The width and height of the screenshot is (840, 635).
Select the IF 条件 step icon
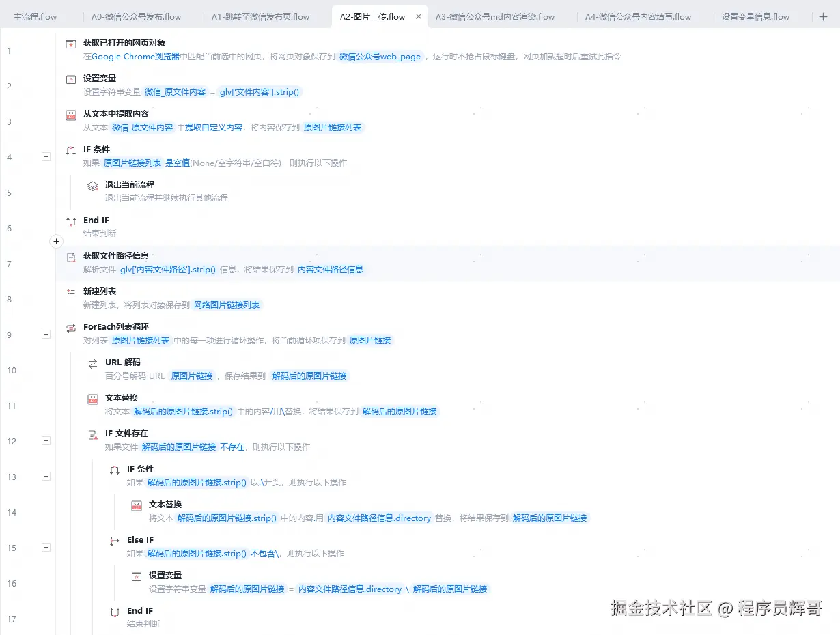click(x=71, y=149)
